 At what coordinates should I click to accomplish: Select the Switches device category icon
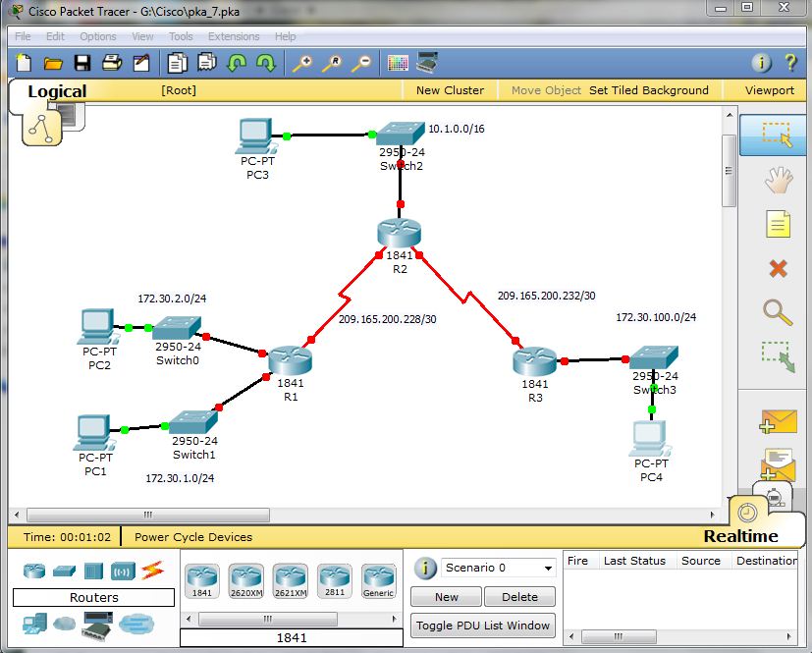(64, 571)
